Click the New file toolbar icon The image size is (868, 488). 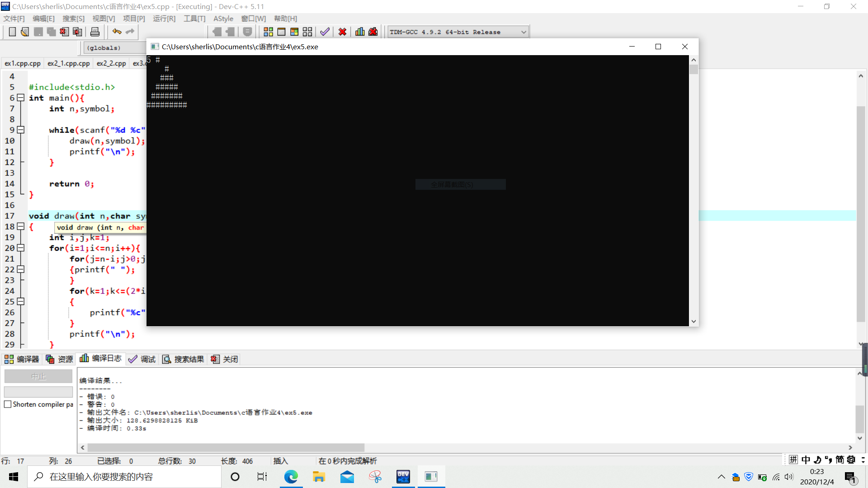tap(12, 32)
